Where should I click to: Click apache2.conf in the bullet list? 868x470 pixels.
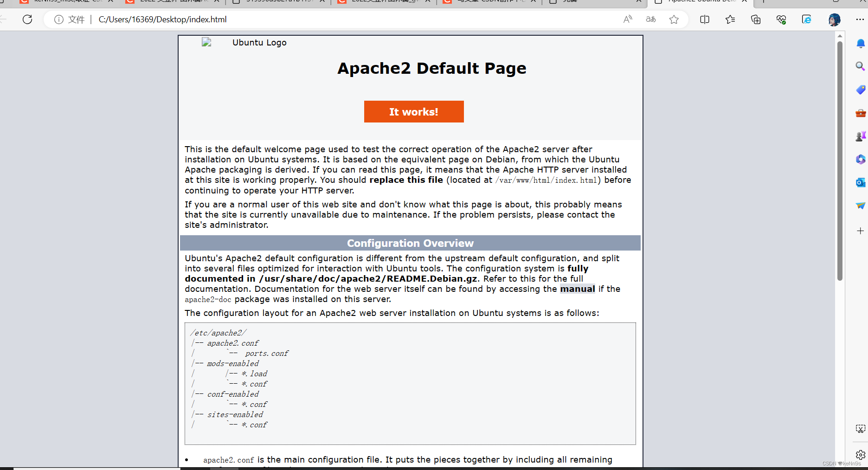tap(228, 460)
